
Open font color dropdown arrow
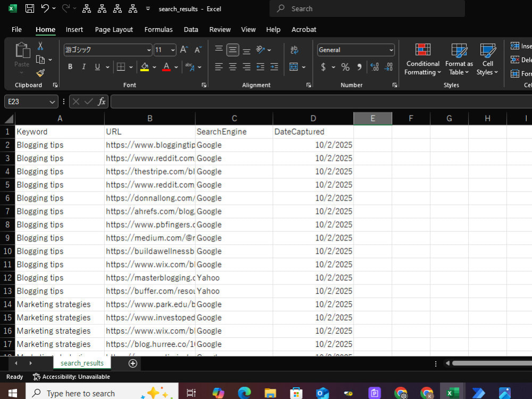176,67
